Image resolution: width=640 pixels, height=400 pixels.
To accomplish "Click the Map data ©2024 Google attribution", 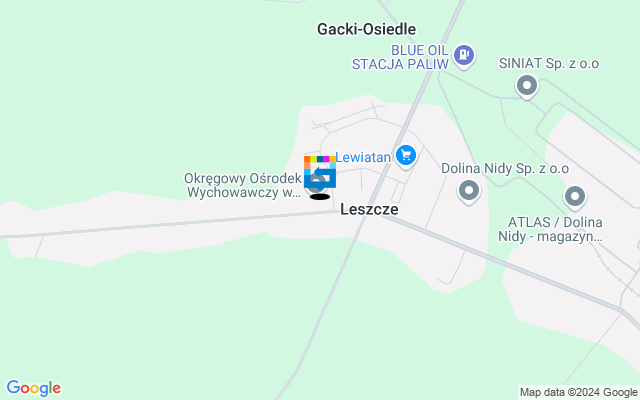I will tap(579, 393).
